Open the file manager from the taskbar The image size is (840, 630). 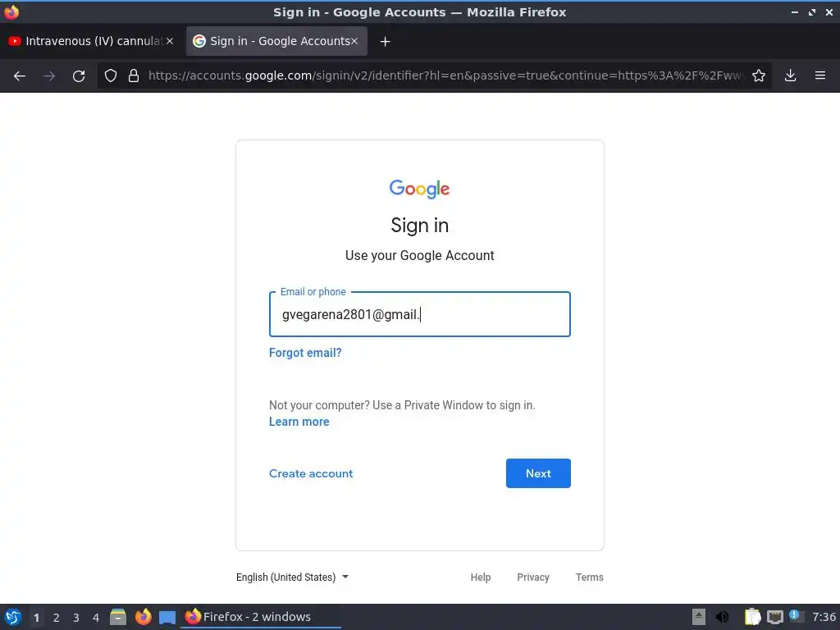click(x=118, y=617)
